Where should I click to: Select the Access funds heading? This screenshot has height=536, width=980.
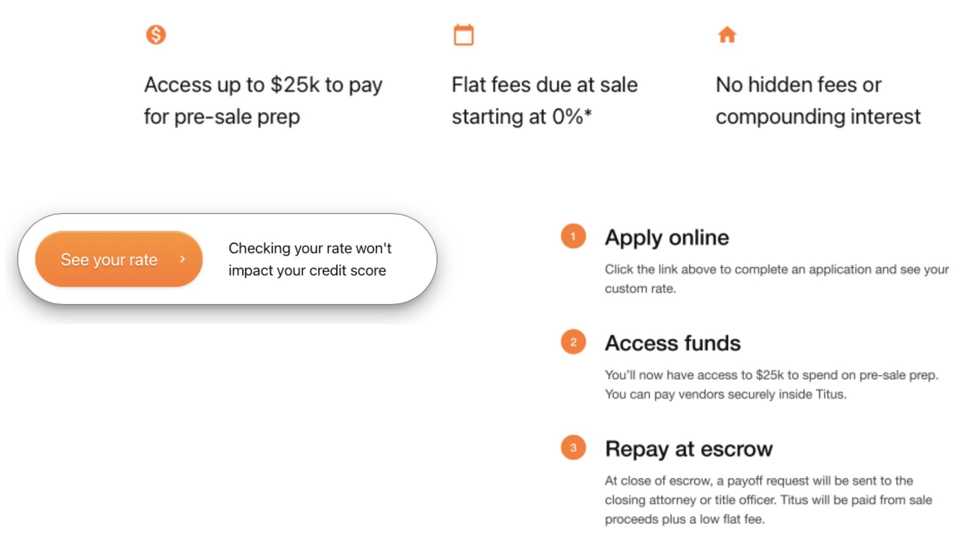(673, 343)
